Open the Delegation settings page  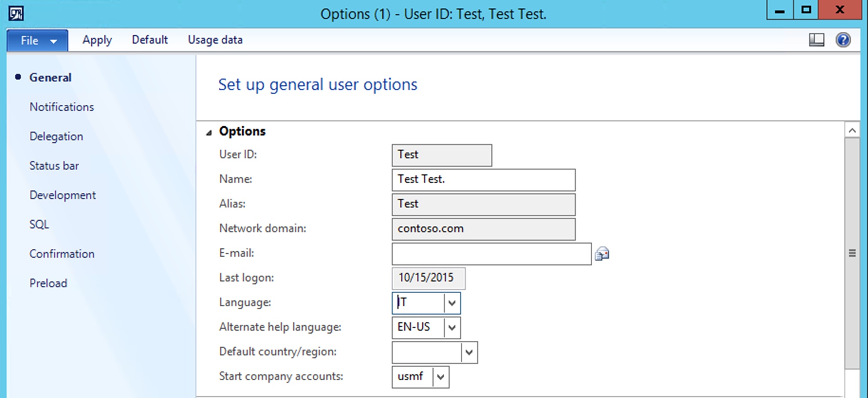(56, 136)
